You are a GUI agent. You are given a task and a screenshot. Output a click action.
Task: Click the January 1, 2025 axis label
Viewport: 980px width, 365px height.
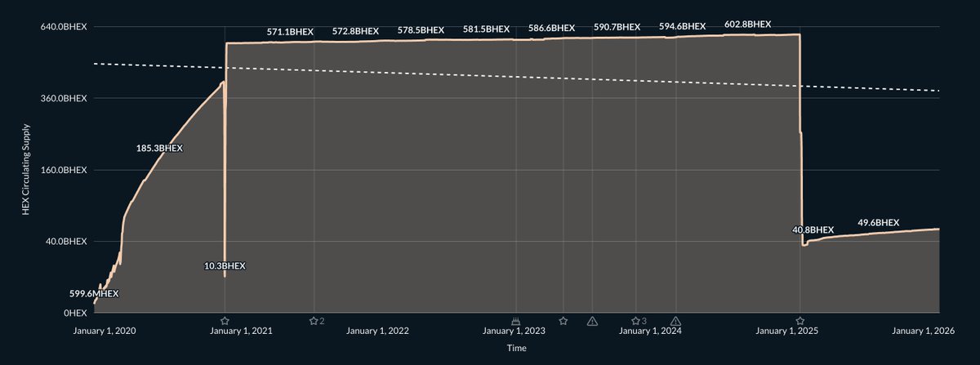(x=786, y=332)
